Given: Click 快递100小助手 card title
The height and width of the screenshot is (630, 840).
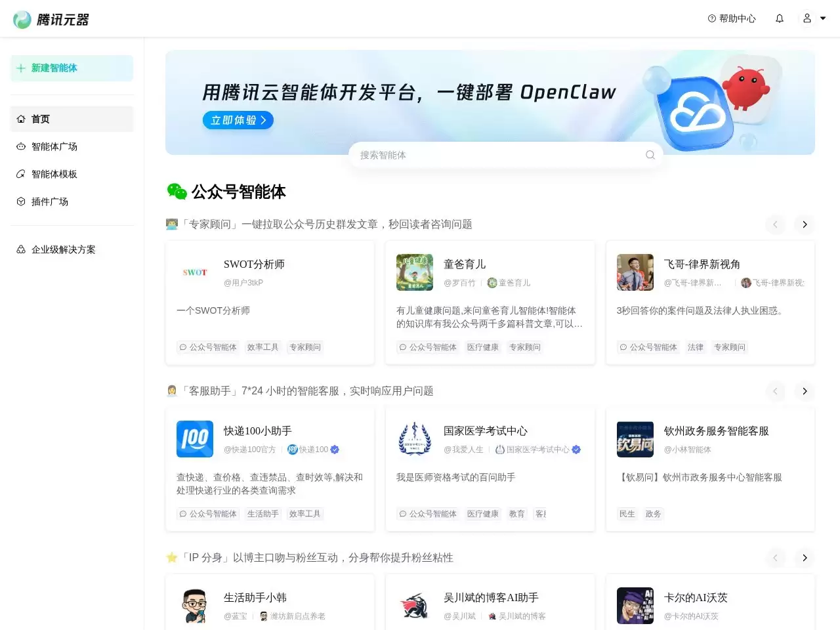Looking at the screenshot, I should pyautogui.click(x=258, y=431).
